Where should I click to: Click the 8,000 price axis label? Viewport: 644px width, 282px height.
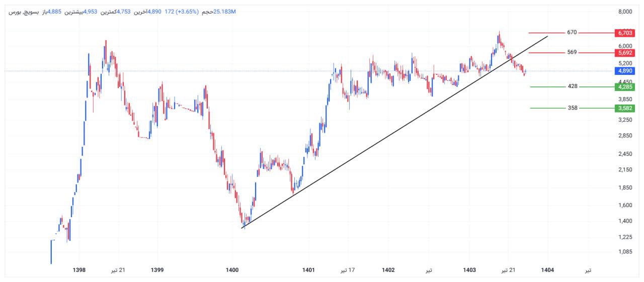point(625,12)
